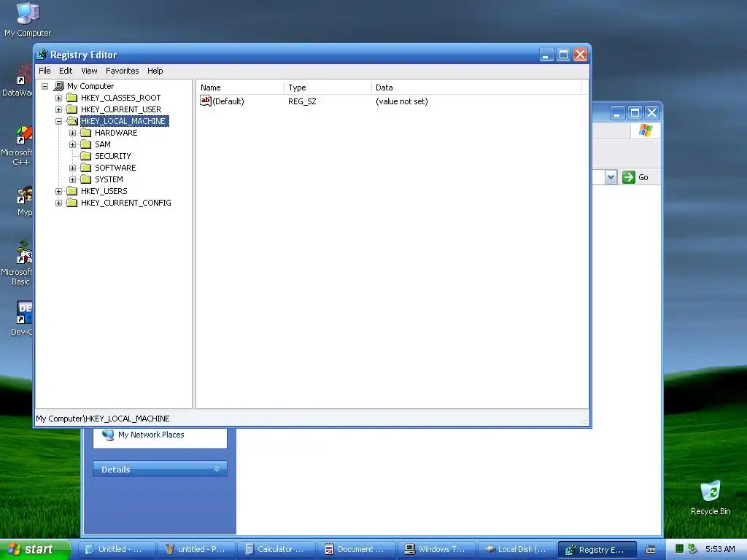This screenshot has width=747, height=560.
Task: Expand HKEY_USERS key
Action: [58, 191]
